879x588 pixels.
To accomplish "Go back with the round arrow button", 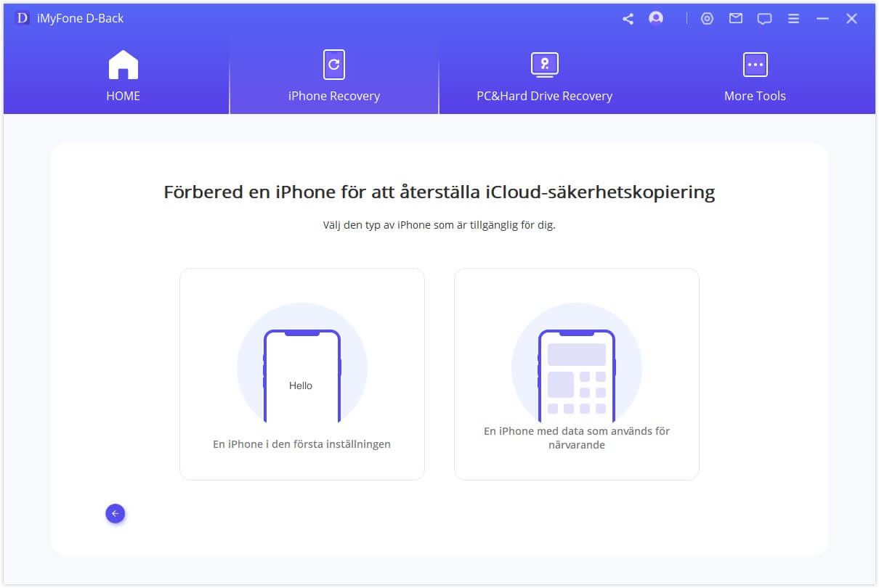I will pos(116,513).
